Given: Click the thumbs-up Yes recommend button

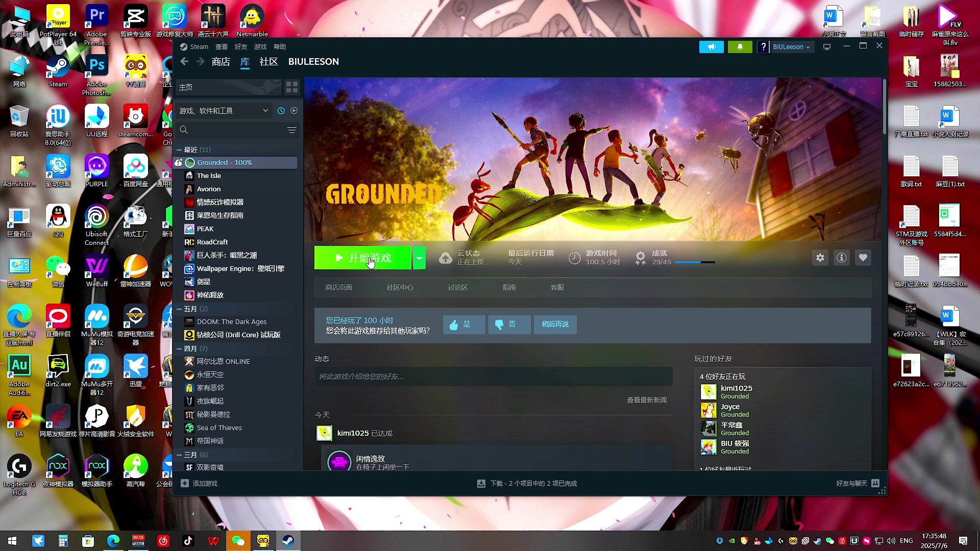Looking at the screenshot, I should point(464,324).
